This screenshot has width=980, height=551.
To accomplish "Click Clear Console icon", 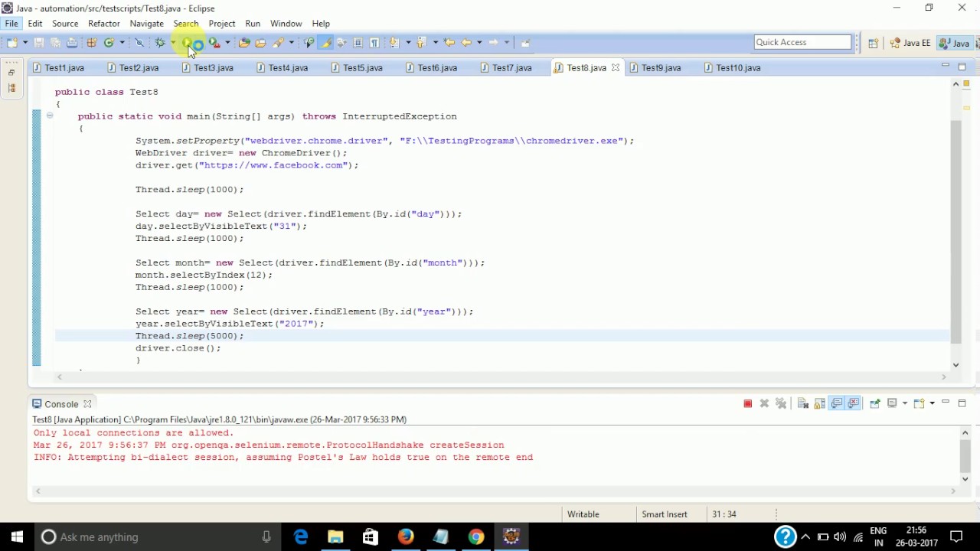I will point(803,403).
